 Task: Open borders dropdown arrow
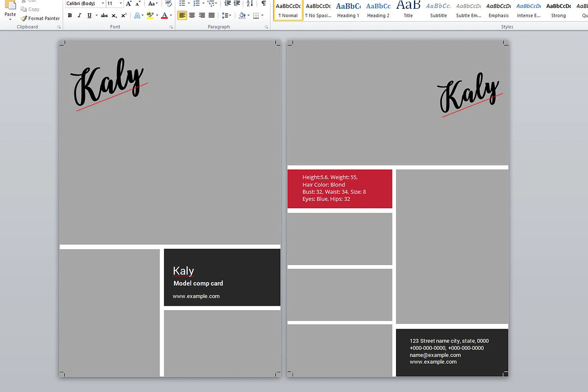[x=263, y=16]
